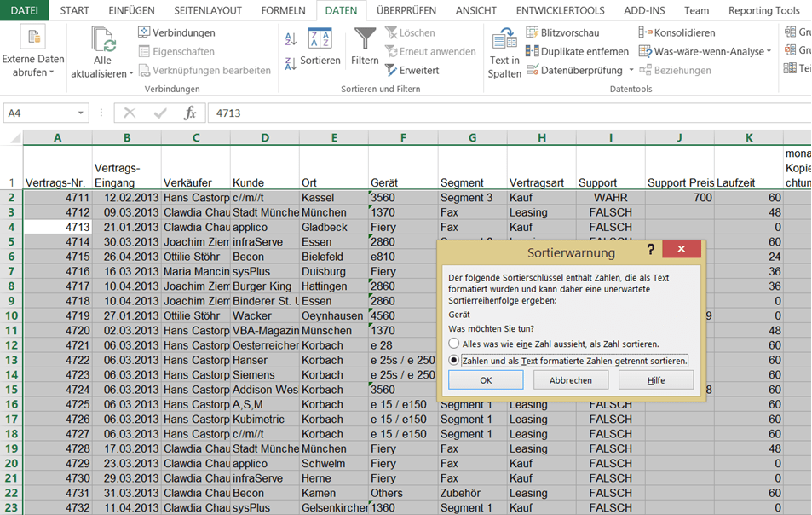Click the Externe Daten abrufen icon
The image size is (812, 515).
(x=33, y=38)
